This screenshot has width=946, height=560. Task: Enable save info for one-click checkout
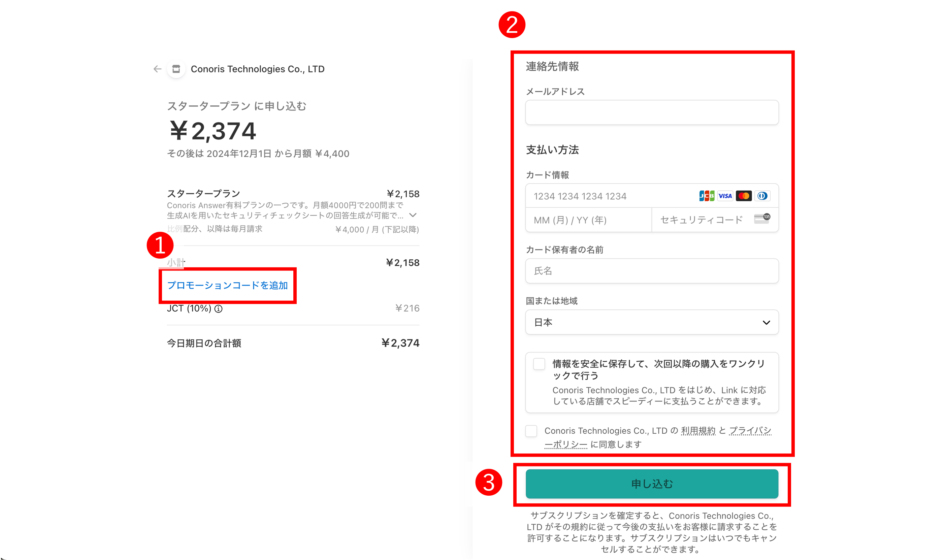539,364
